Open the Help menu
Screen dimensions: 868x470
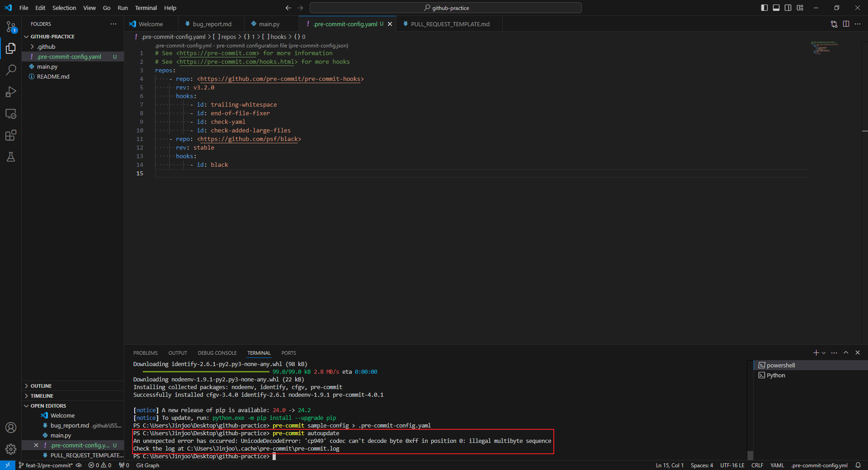pos(170,8)
